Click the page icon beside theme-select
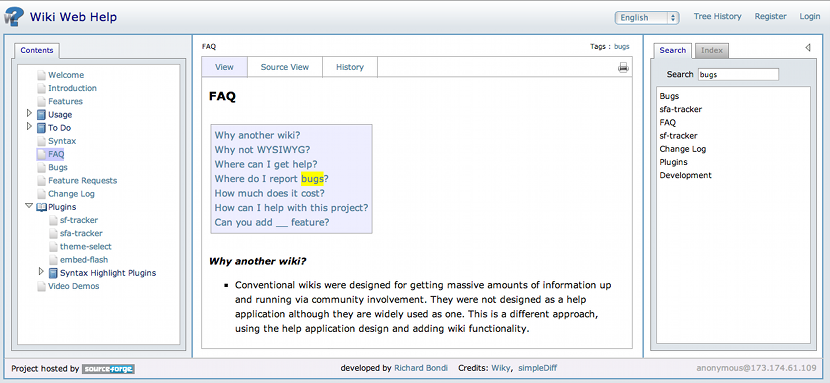 [53, 247]
